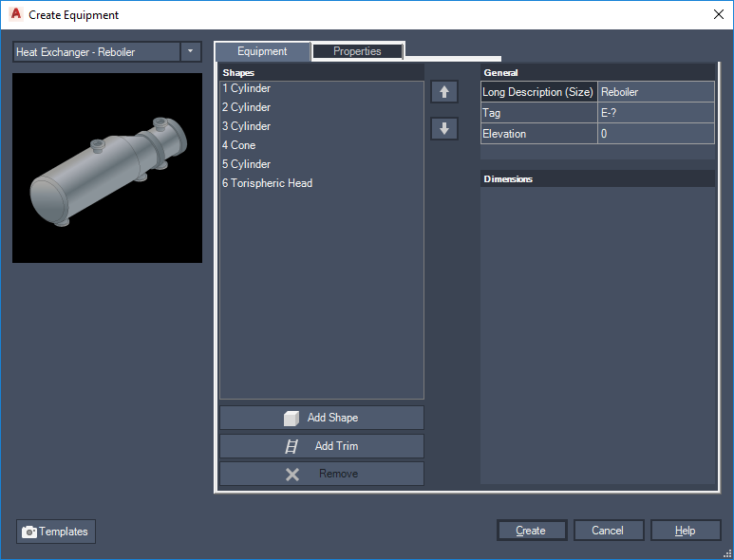Edit the Tag value E-?
This screenshot has width=734, height=560.
(656, 113)
